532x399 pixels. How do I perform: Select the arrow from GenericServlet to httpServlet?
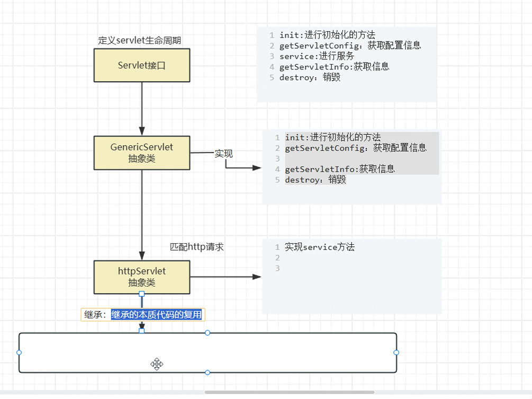(142, 215)
